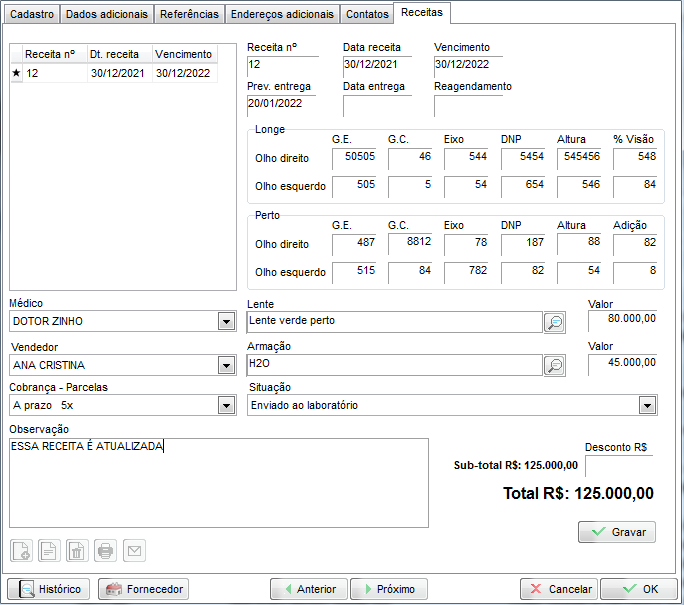Click the envelope email icon
Image resolution: width=684 pixels, height=605 pixels.
point(133,550)
